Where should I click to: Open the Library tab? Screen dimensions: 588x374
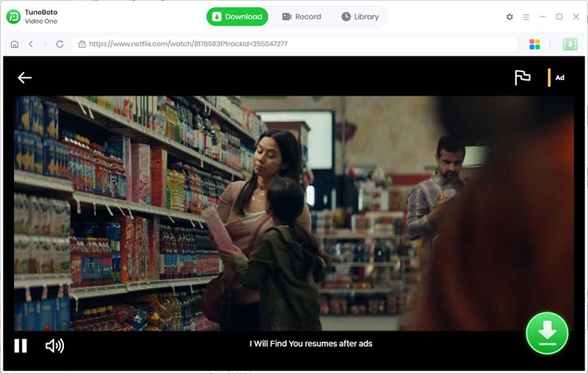pos(360,16)
